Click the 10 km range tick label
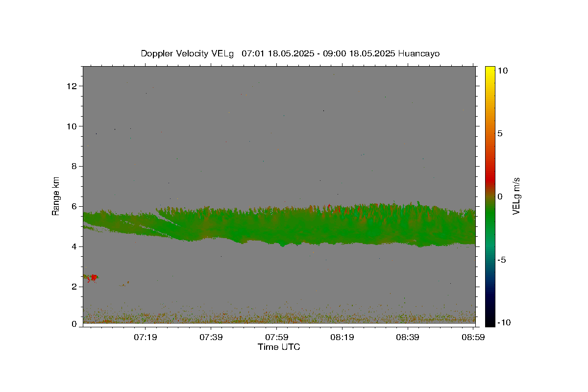The height and width of the screenshot is (392, 588). (x=73, y=126)
